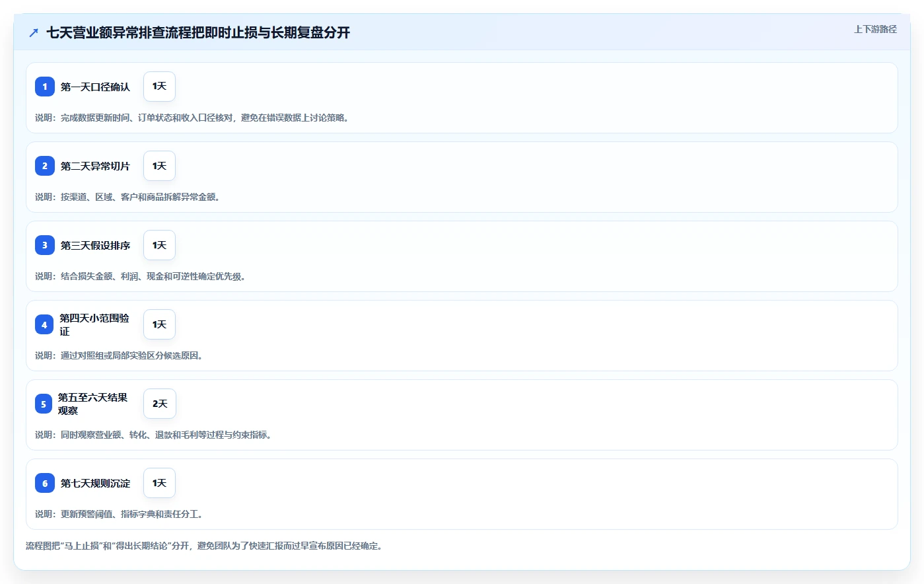924x584 pixels.
Task: Select step number 2 badge
Action: coord(45,166)
